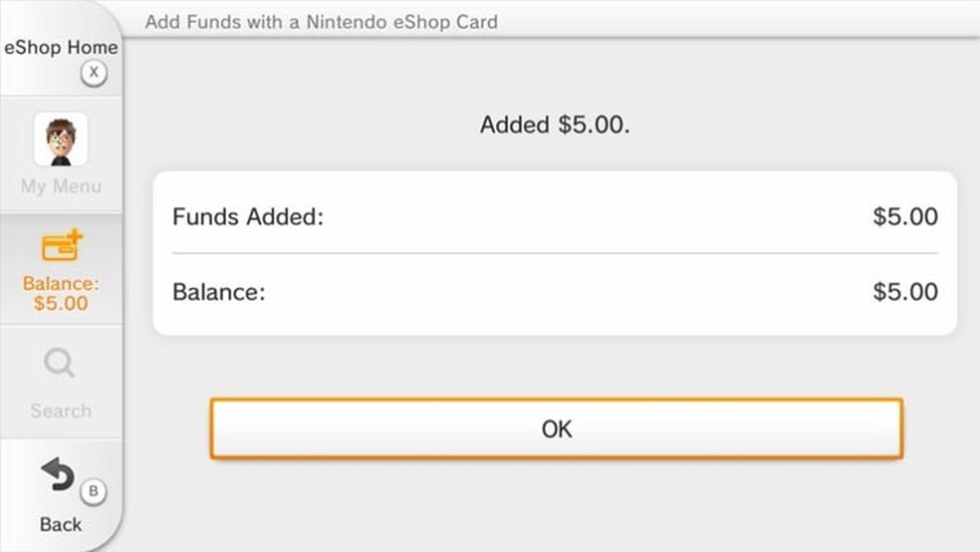Go to eShop Home label
This screenshot has height=552, width=980.
[x=61, y=47]
